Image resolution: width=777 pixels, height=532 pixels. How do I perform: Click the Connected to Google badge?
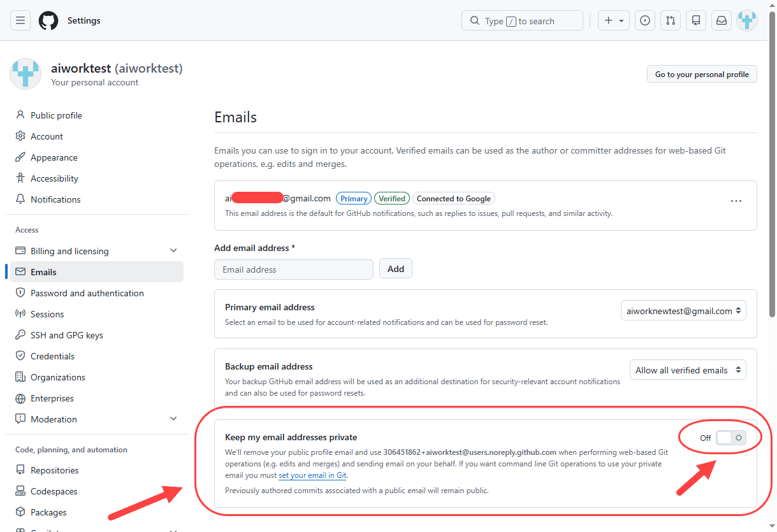click(454, 199)
